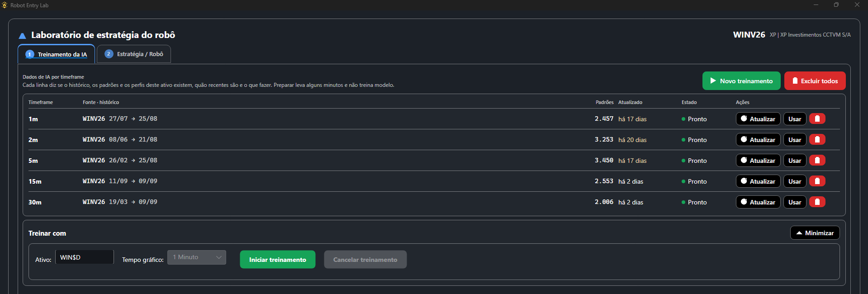Switch to the Treinamento da IA tab
Image resolution: width=868 pixels, height=294 pixels.
click(x=57, y=54)
